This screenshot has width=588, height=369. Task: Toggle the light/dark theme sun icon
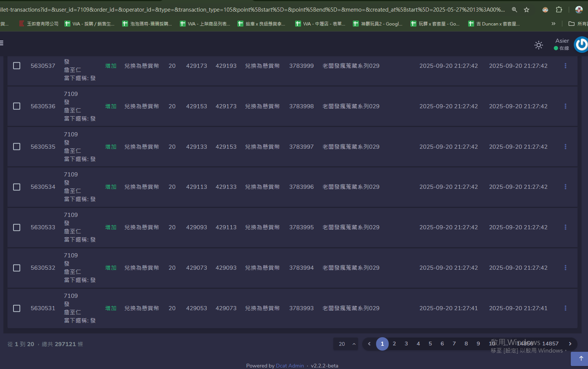(x=539, y=45)
